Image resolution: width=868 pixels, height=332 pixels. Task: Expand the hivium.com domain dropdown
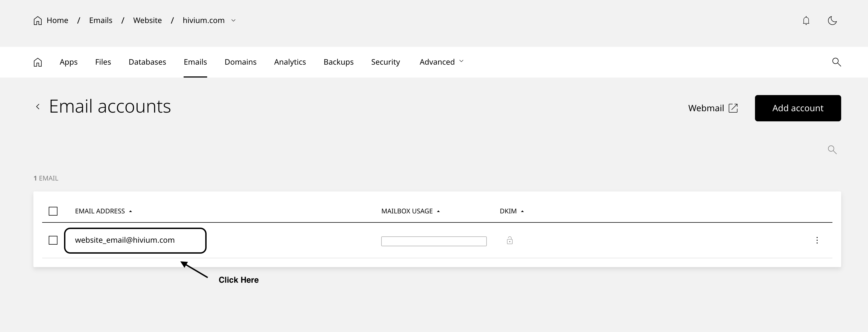pyautogui.click(x=233, y=21)
